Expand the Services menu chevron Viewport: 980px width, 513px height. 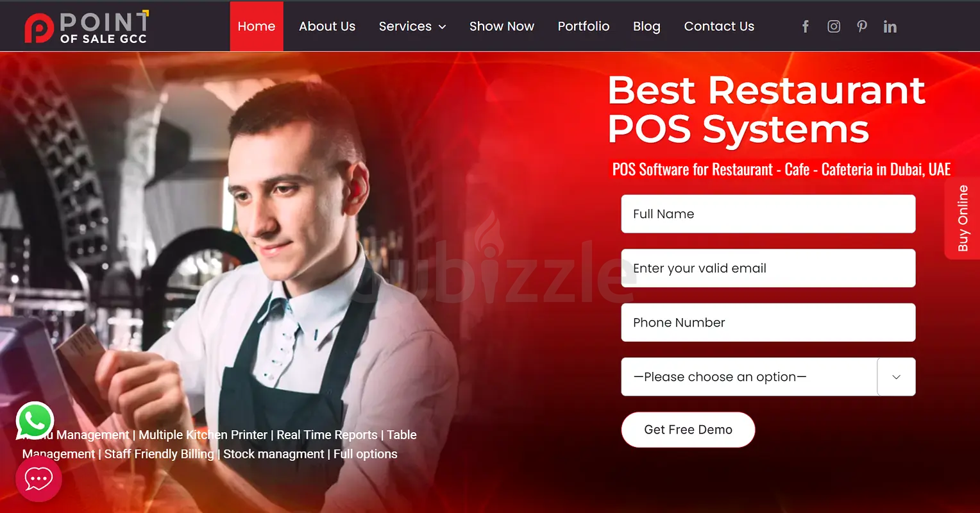point(442,27)
